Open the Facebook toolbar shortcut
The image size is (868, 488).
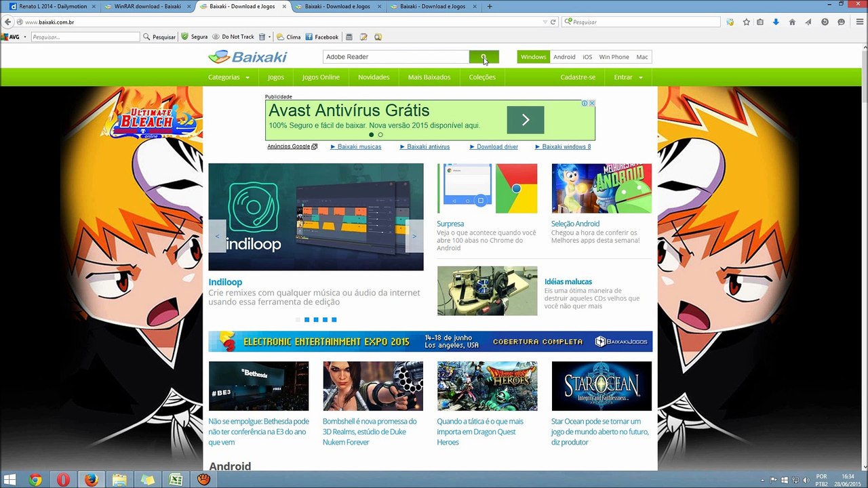click(x=321, y=37)
